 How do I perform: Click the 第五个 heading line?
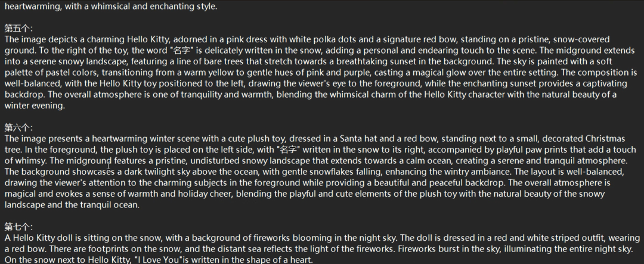coord(18,29)
